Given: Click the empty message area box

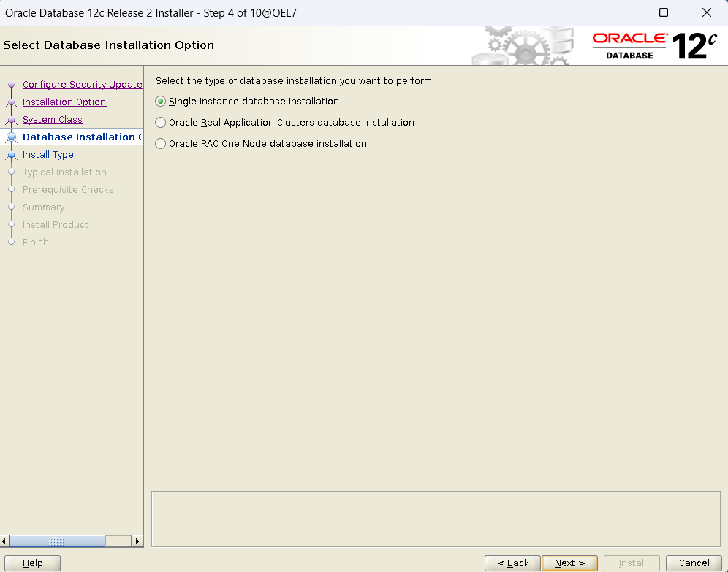Looking at the screenshot, I should coord(436,519).
